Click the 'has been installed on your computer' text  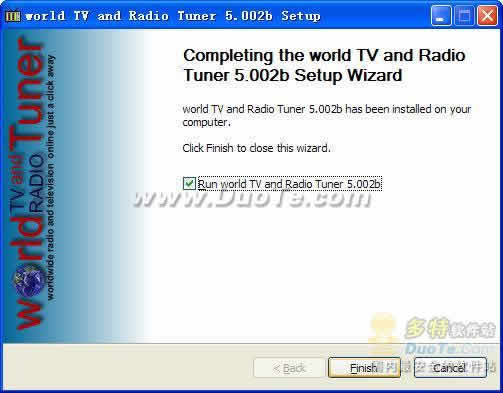coord(327,115)
